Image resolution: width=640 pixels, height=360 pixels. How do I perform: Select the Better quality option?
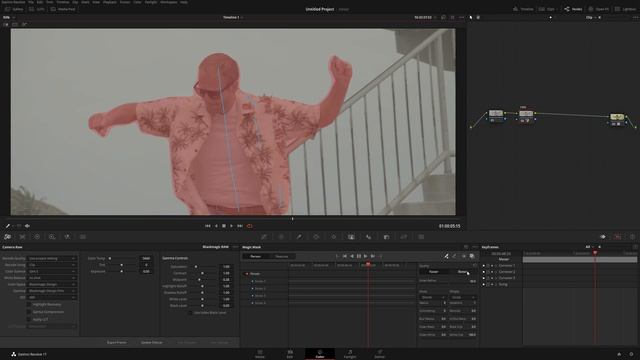462,272
